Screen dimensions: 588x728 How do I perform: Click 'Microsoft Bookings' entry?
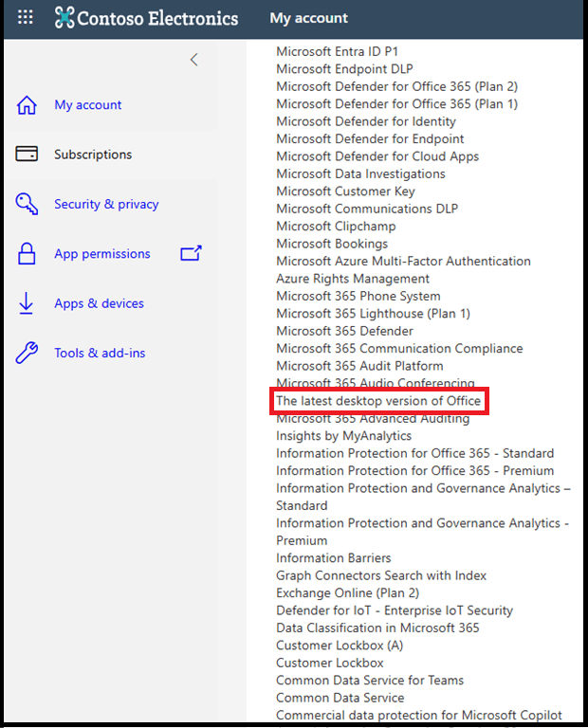click(332, 244)
